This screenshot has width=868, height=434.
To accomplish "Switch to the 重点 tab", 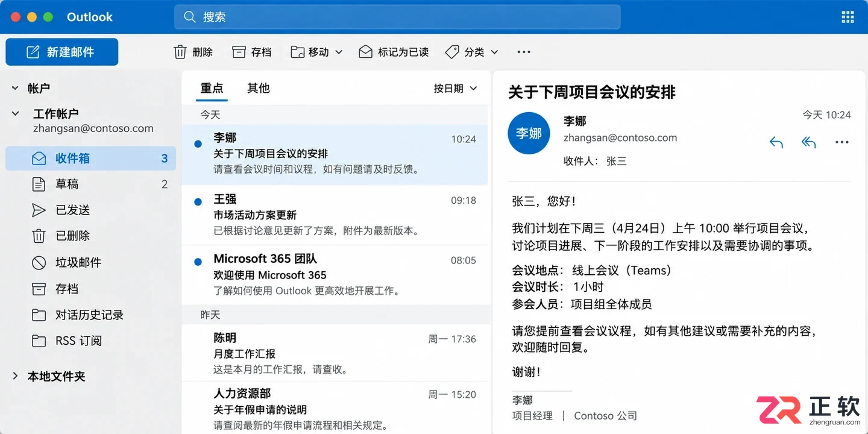I will point(212,89).
